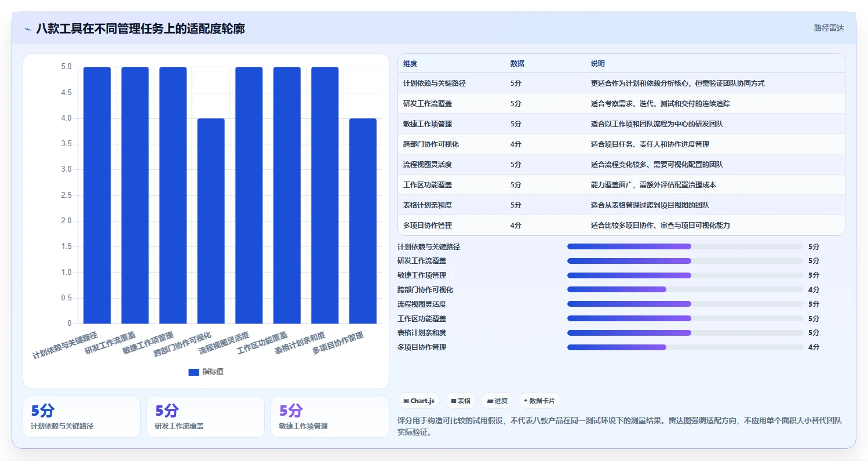The image size is (868, 461).
Task: Click the 工作区功能覆盖 progress bar
Action: pyautogui.click(x=685, y=318)
